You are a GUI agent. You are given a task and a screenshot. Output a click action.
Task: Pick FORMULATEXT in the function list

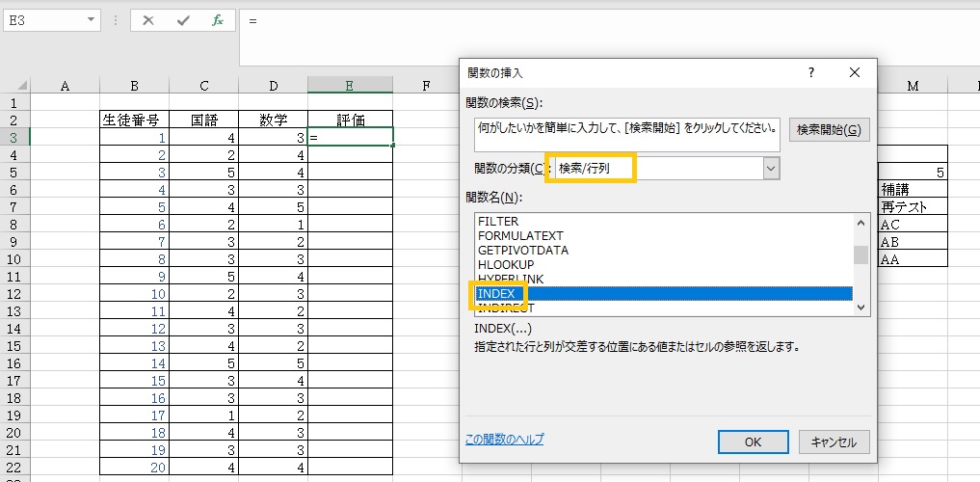[x=520, y=235]
